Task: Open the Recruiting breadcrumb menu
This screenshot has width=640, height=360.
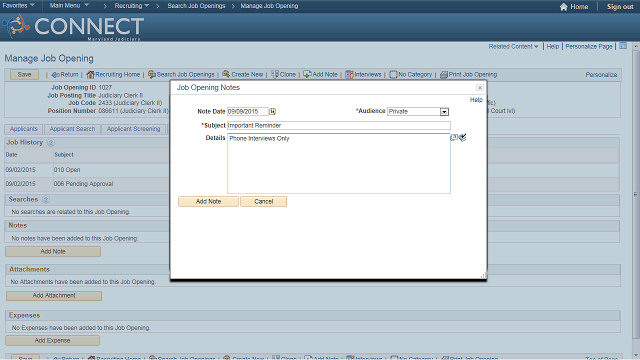Action: pos(131,6)
